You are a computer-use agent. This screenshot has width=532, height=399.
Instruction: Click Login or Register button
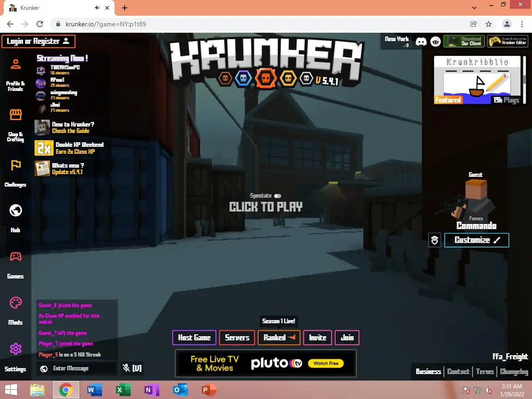click(x=38, y=42)
